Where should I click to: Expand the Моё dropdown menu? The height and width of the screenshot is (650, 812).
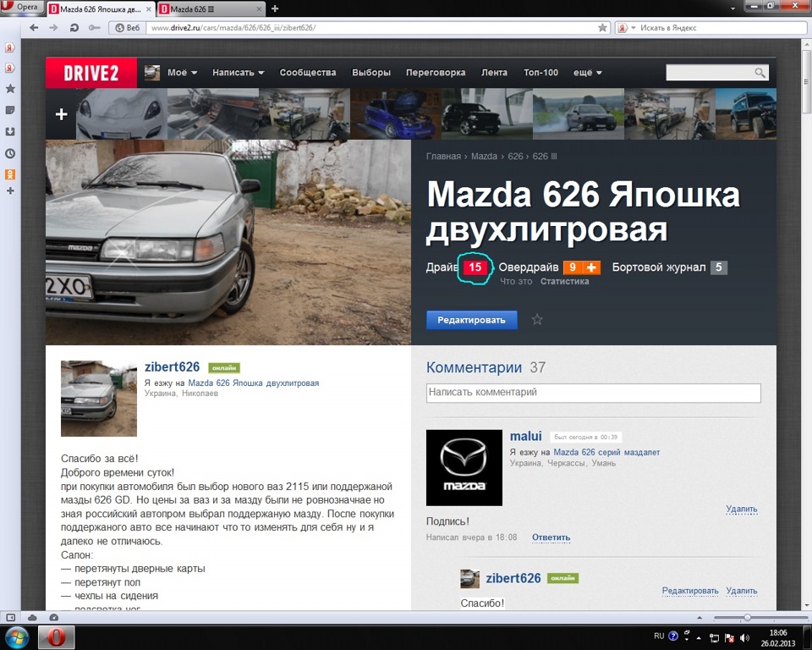tap(182, 73)
